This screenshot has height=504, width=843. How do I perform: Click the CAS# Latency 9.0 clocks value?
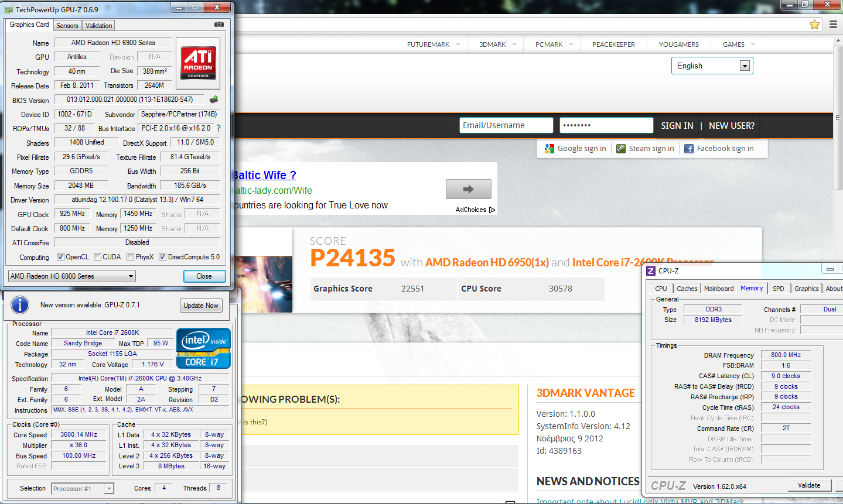pyautogui.click(x=786, y=376)
